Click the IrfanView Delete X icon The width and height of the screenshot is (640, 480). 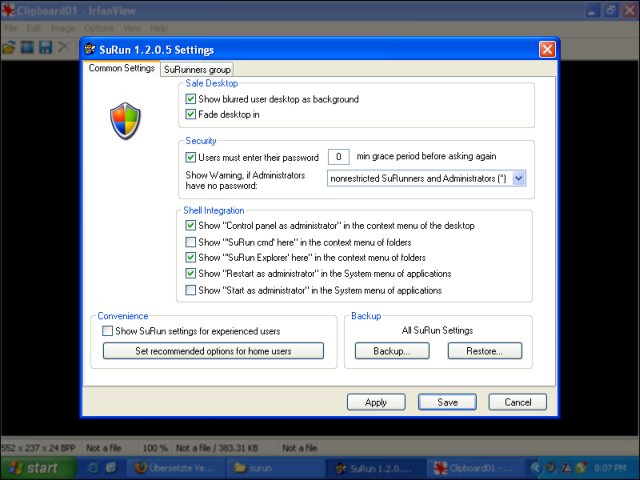(x=63, y=47)
